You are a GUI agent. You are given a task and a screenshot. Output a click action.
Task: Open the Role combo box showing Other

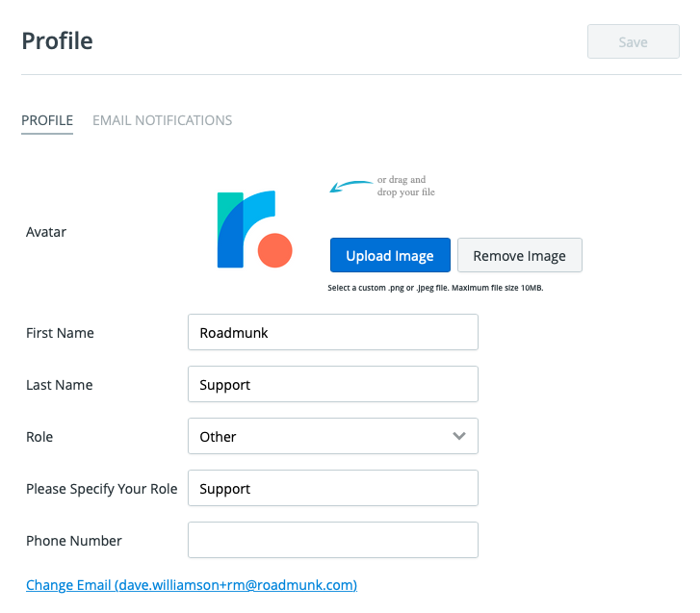333,436
